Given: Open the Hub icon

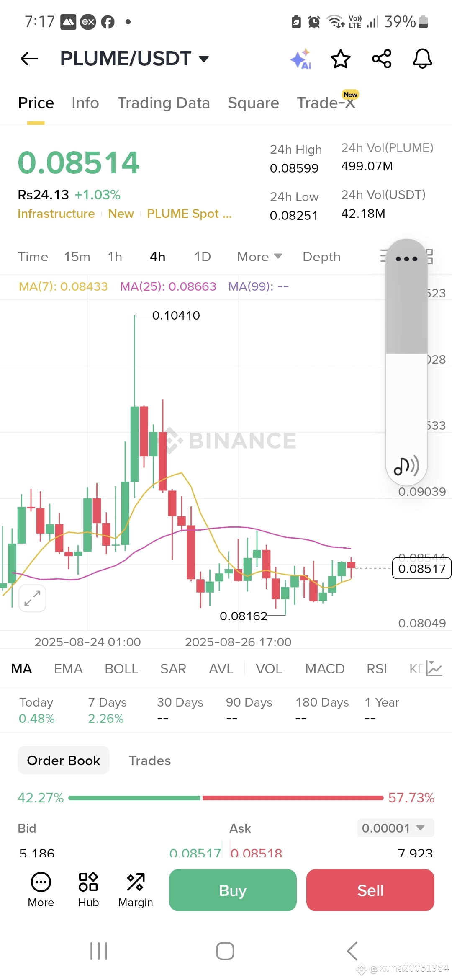Looking at the screenshot, I should 88,890.
